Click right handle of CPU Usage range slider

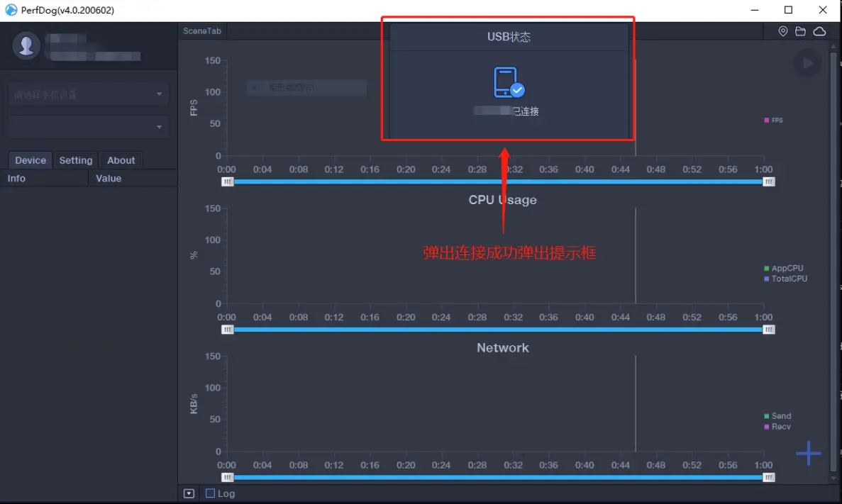pos(768,330)
